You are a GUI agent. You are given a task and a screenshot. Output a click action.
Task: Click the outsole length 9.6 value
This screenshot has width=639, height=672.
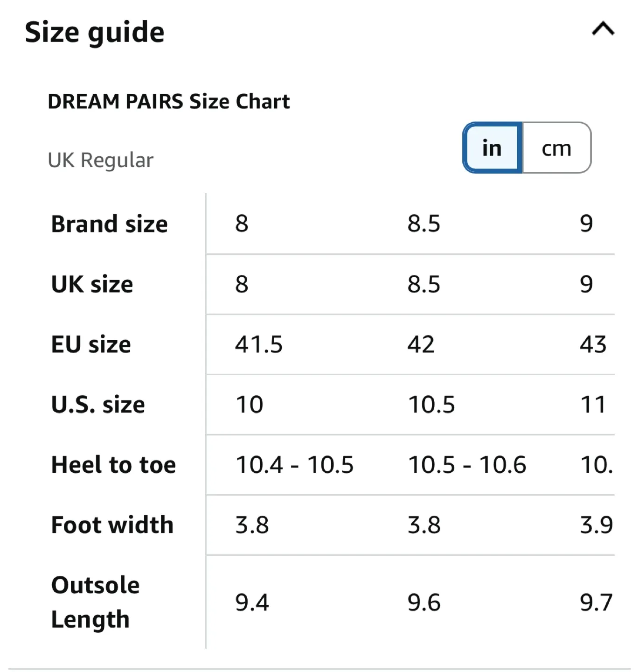[x=424, y=602]
